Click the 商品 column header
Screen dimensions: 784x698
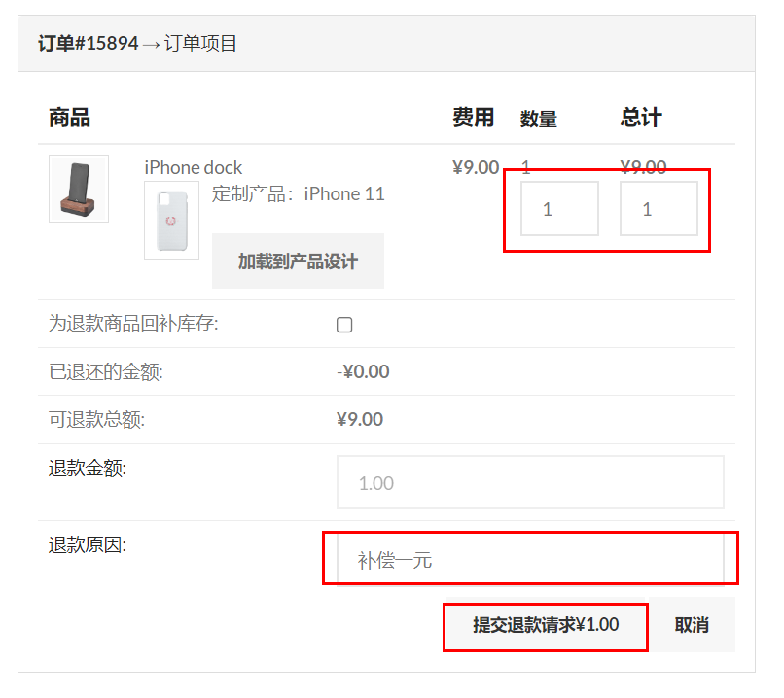[x=69, y=118]
